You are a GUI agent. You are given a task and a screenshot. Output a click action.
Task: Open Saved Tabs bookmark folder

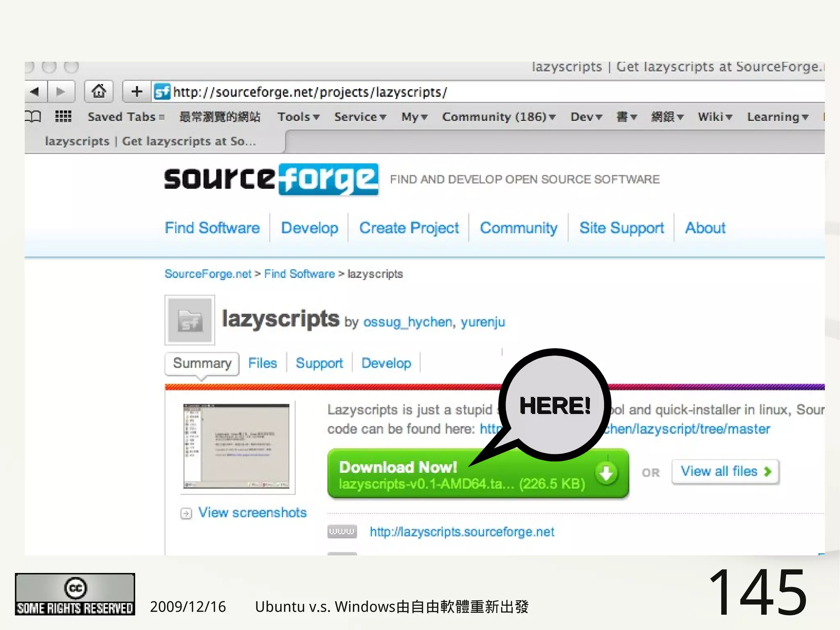click(126, 117)
